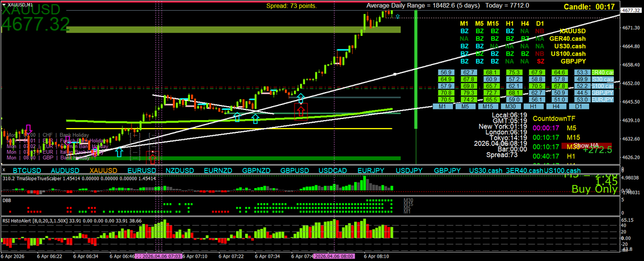
Task: Change chart to USDJPY
Action: pos(409,170)
